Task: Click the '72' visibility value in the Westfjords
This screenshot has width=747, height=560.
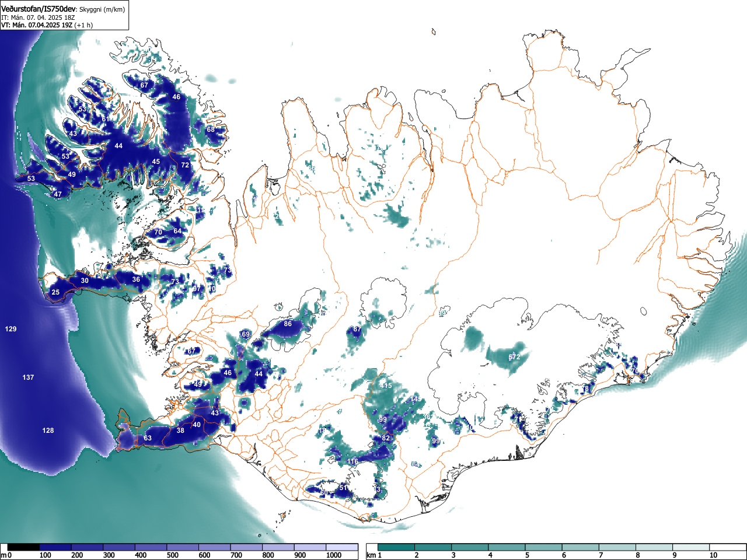Action: pos(185,166)
